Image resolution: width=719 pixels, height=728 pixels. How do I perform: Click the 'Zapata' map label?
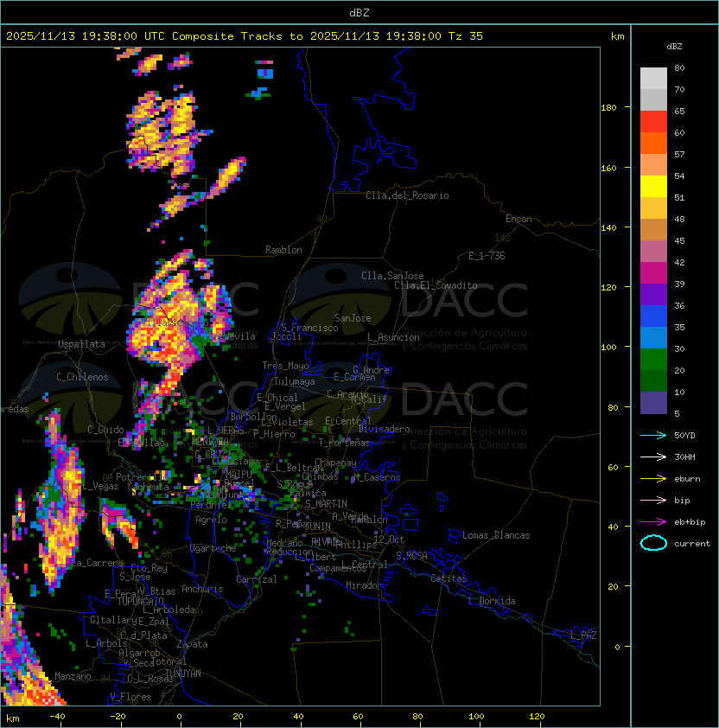[x=192, y=644]
